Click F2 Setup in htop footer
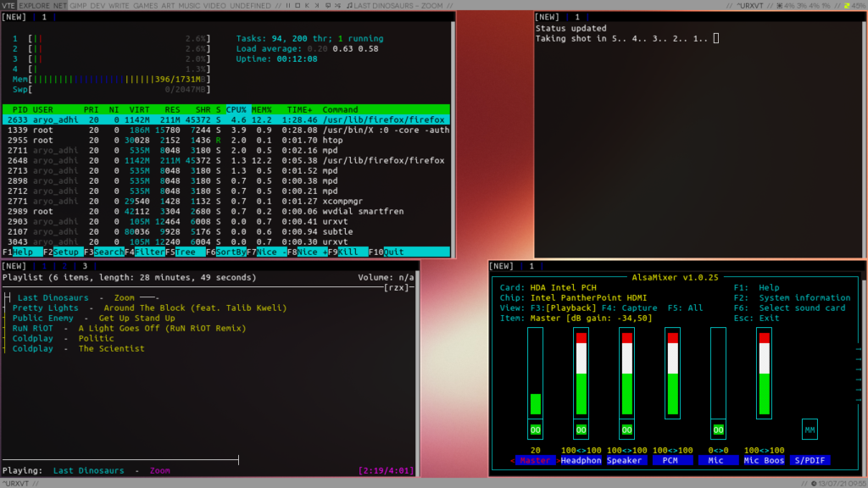The width and height of the screenshot is (868, 488). [63, 252]
